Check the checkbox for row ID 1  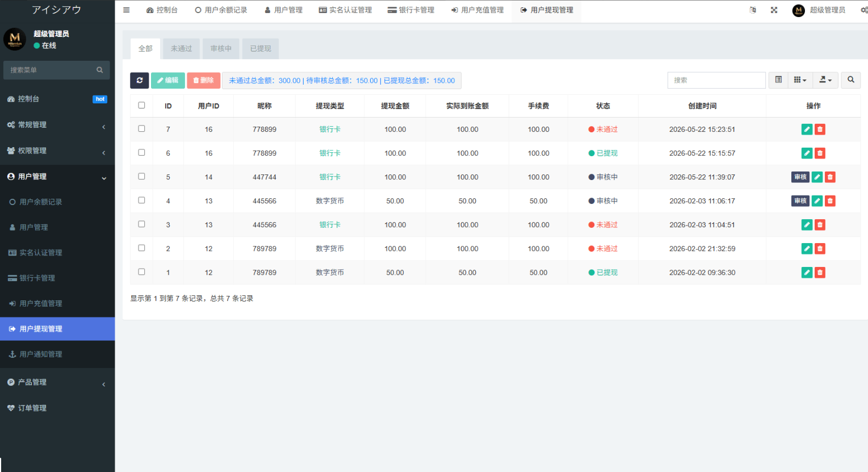[x=141, y=272]
